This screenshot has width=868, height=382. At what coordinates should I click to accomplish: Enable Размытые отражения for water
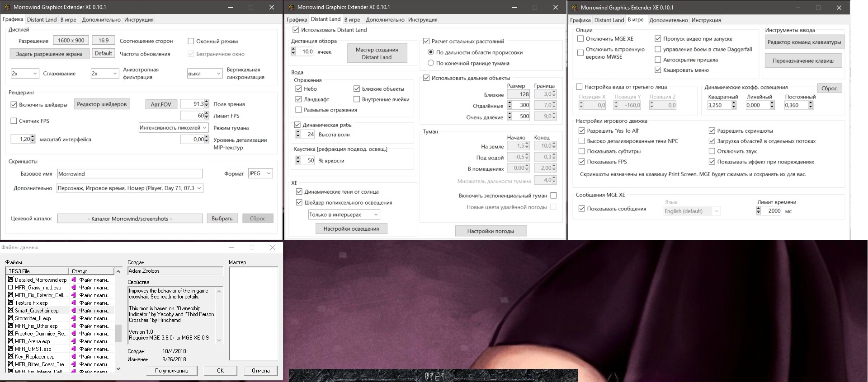click(298, 110)
